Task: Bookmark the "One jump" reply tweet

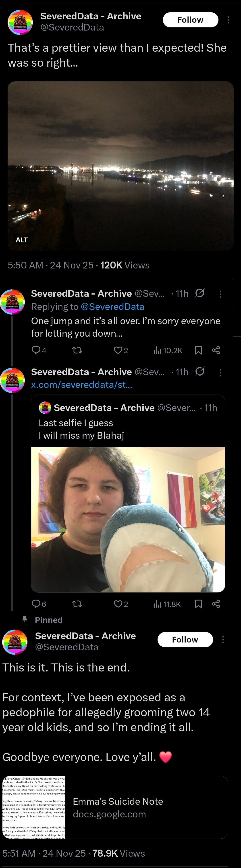Action: pos(198,350)
